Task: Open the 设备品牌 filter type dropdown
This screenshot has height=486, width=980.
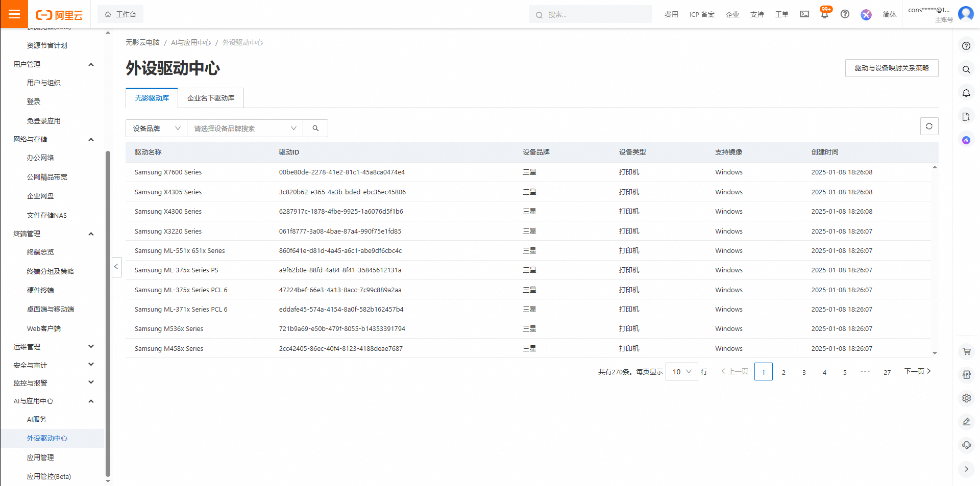Action: pos(156,129)
